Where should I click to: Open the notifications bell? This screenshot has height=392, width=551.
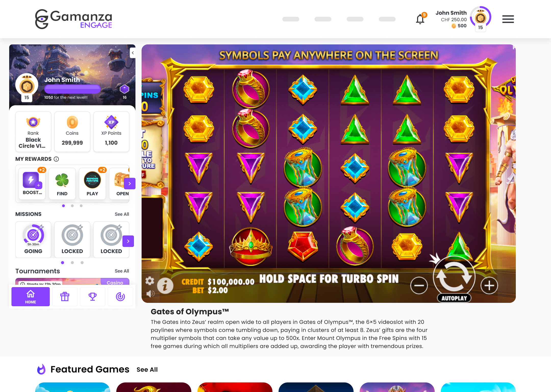tap(420, 19)
